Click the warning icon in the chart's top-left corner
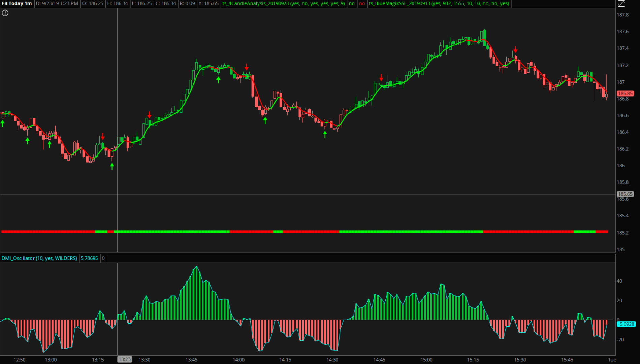 (x=5, y=13)
